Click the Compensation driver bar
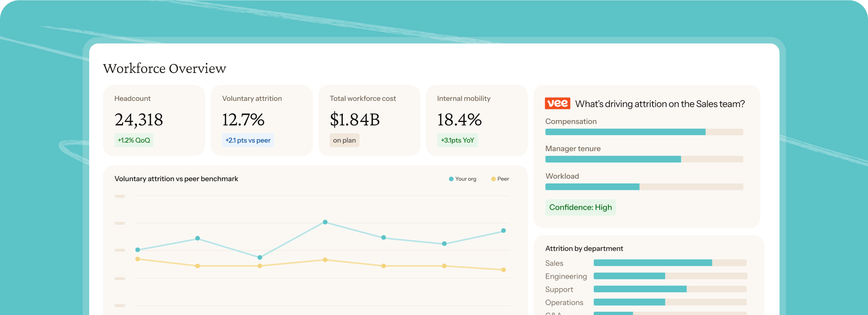Viewport: 868px width, 315px height. click(644, 132)
